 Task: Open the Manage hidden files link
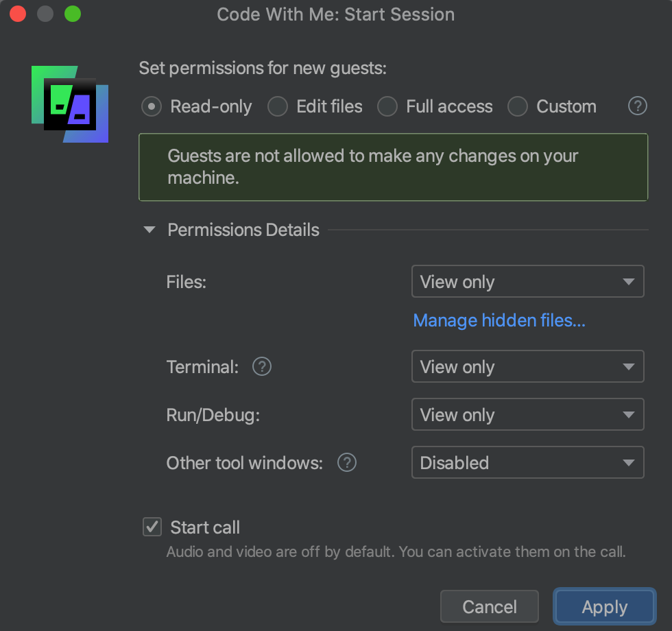click(x=499, y=320)
